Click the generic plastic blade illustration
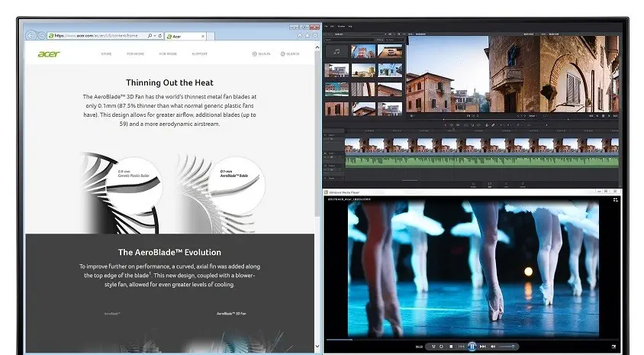Screen dimensions: 644x355 123,191
